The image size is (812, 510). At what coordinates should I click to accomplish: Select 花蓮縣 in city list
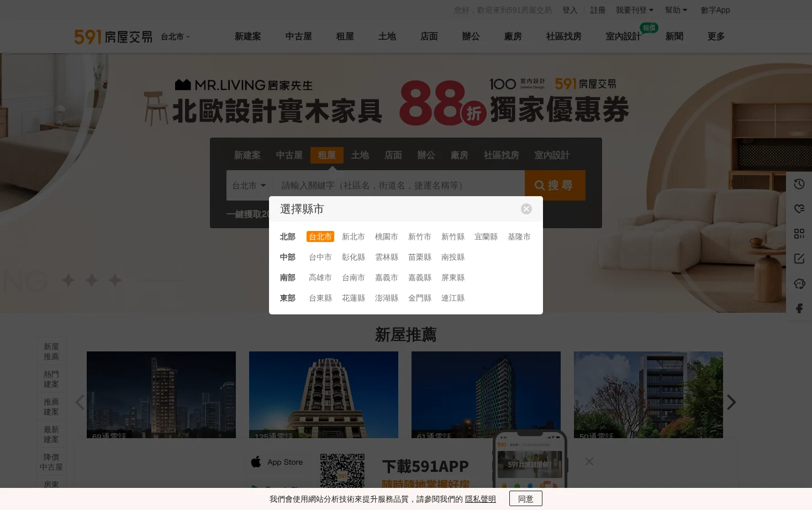(354, 298)
